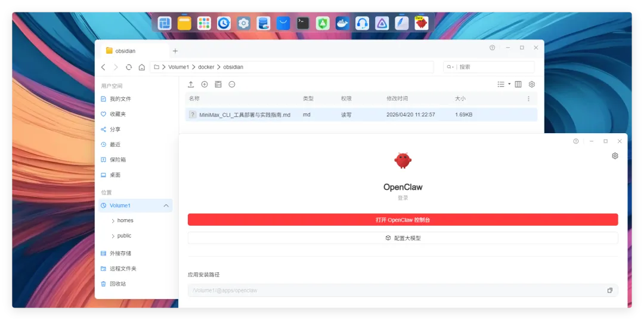Refresh the obsidian folder listing

click(129, 67)
